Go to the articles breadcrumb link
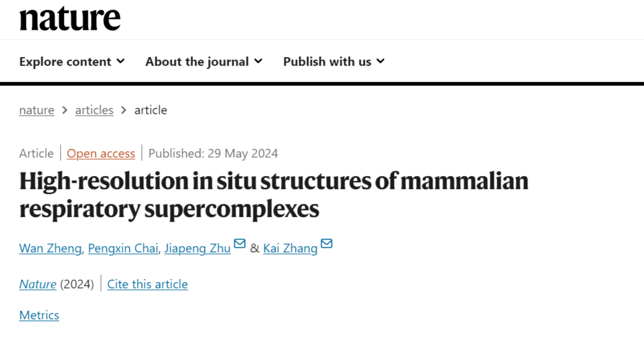644x344 pixels. tap(94, 110)
